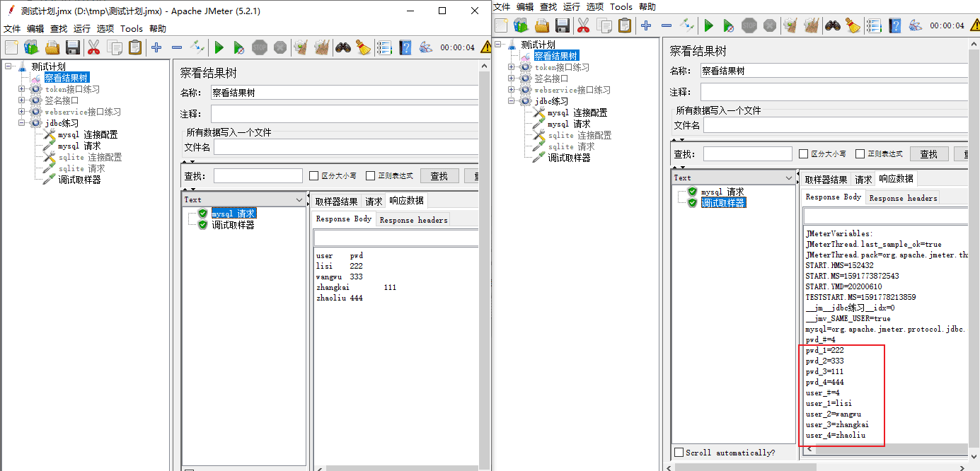This screenshot has width=980, height=471.
Task: Click Function Helper list icon in 测试计划.jmx titled window
Action: (384, 47)
